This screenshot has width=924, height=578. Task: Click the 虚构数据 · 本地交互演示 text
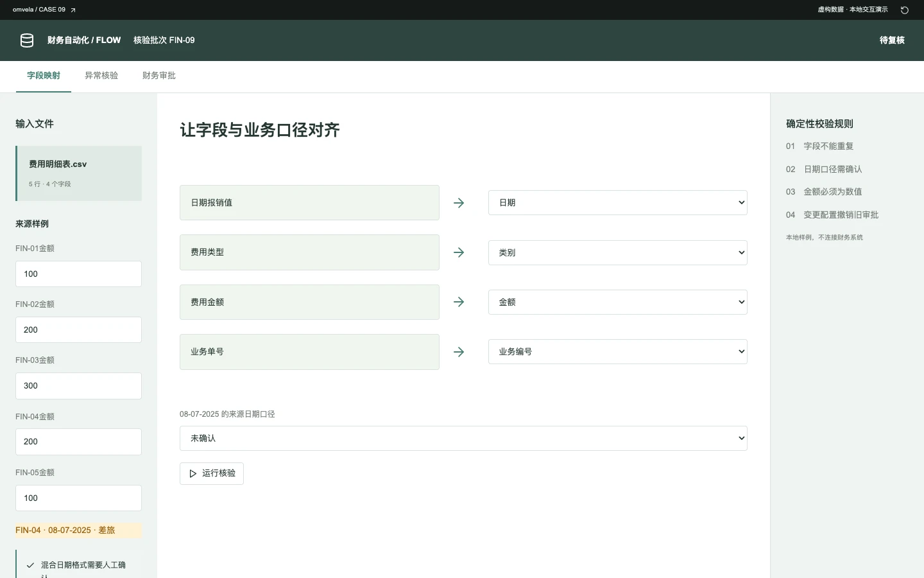(853, 10)
